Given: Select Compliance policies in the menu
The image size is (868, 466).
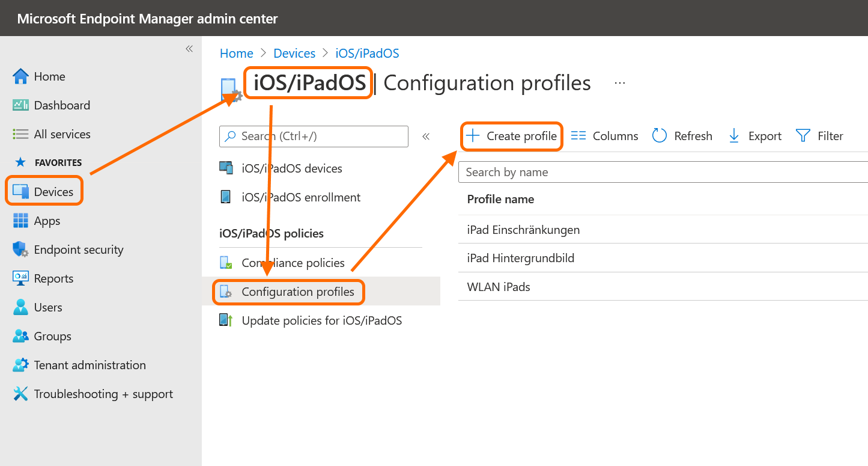Looking at the screenshot, I should click(x=293, y=263).
